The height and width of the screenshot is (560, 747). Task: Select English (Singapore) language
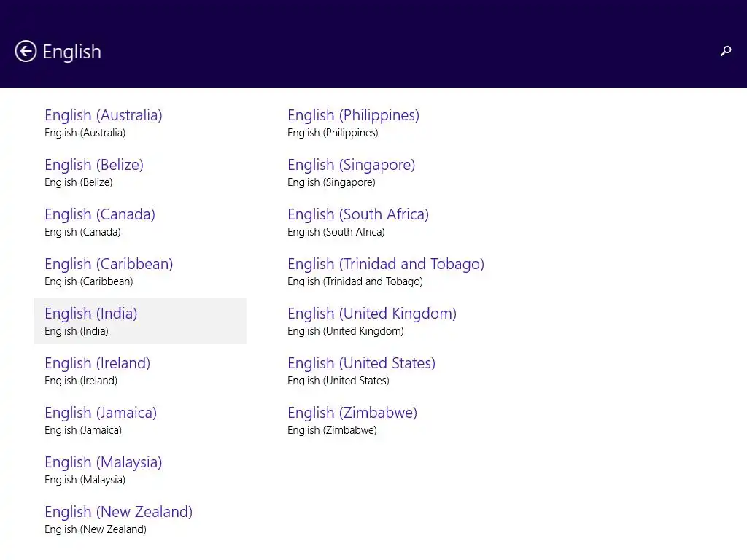click(351, 165)
